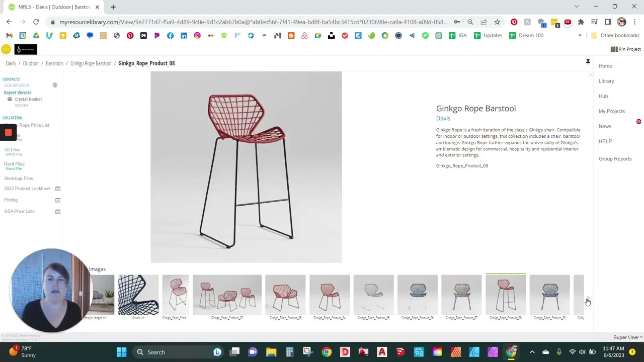The width and height of the screenshot is (644, 362).
Task: Open the GSA Price Lists popup icon
Action: coord(58,212)
